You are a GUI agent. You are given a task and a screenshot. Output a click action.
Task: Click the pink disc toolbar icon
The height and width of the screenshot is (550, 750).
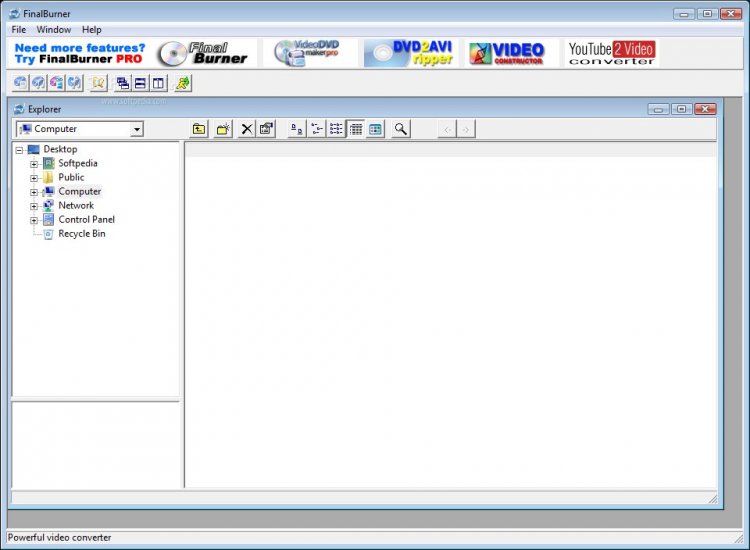pyautogui.click(x=56, y=83)
